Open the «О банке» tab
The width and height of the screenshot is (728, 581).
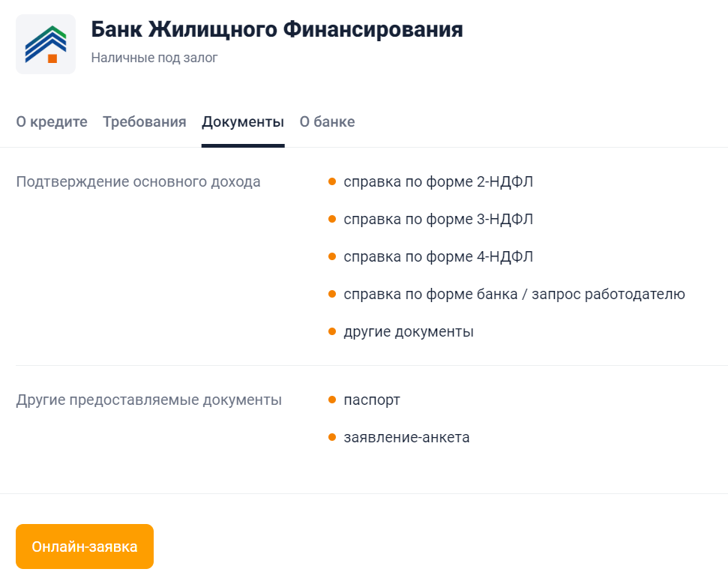click(x=327, y=122)
